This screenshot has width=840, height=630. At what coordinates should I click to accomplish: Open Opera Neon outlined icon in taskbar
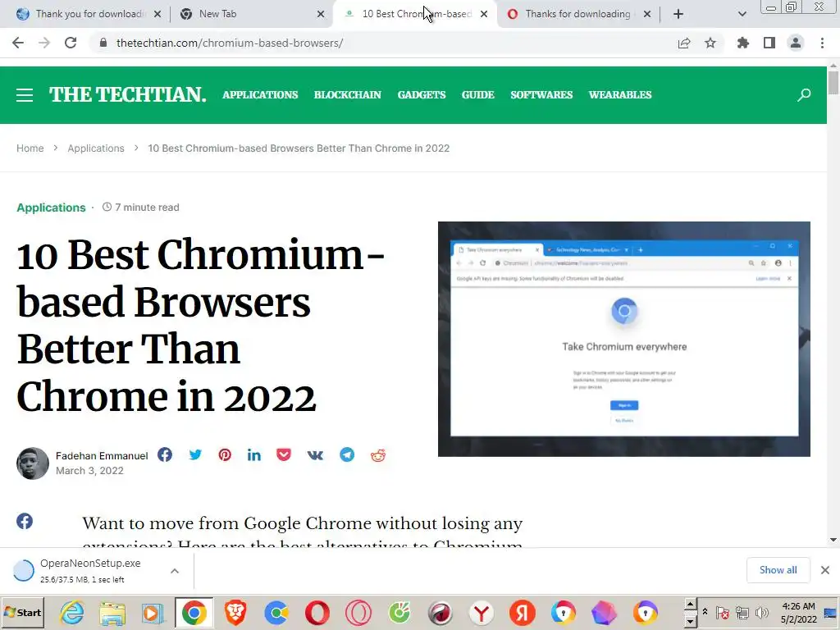point(358,612)
